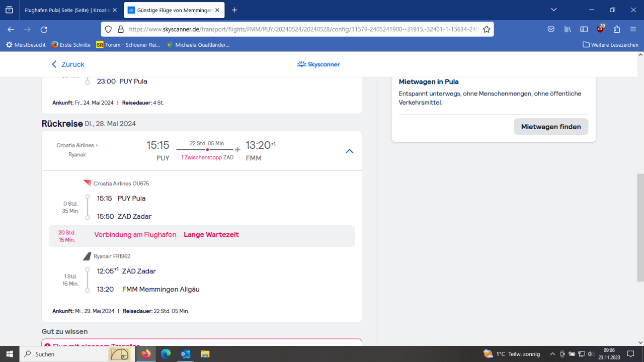This screenshot has width=644, height=362.
Task: Click the Lange Wartezeit warning
Action: (x=211, y=235)
